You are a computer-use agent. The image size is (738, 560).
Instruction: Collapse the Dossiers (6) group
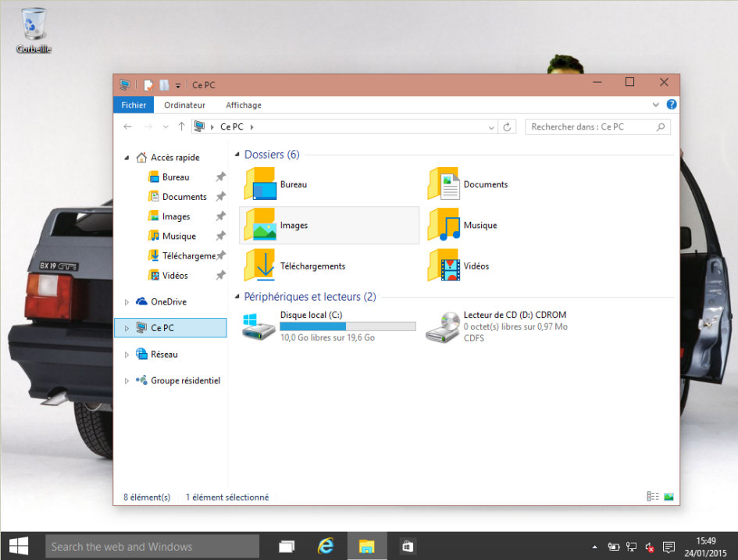237,155
